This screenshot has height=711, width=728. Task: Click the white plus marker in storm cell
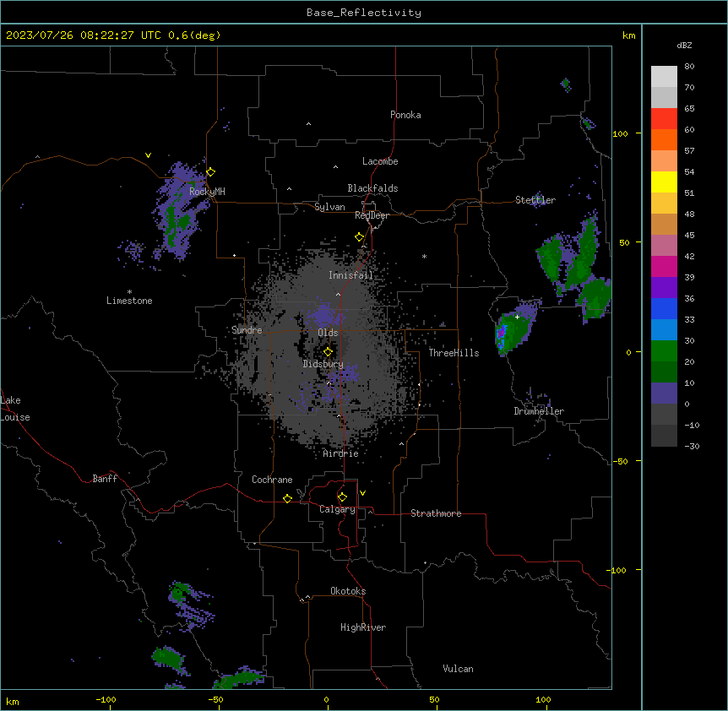coord(517,317)
